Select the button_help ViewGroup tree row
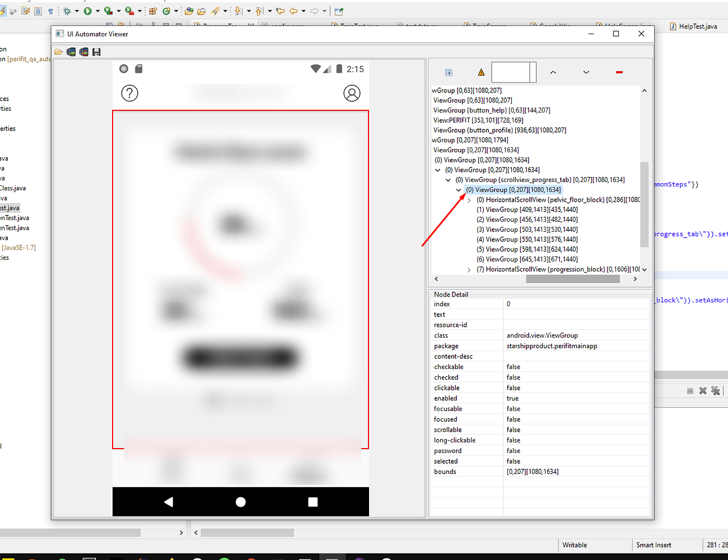This screenshot has width=728, height=560. point(492,110)
